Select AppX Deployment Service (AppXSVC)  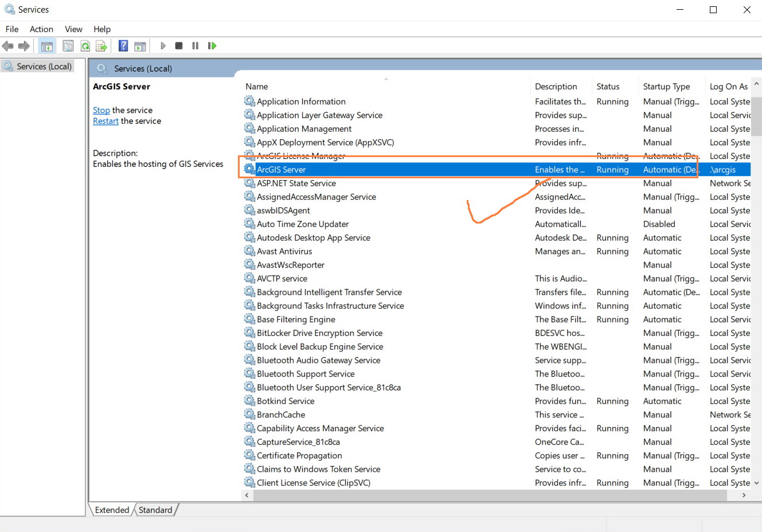[x=326, y=143]
